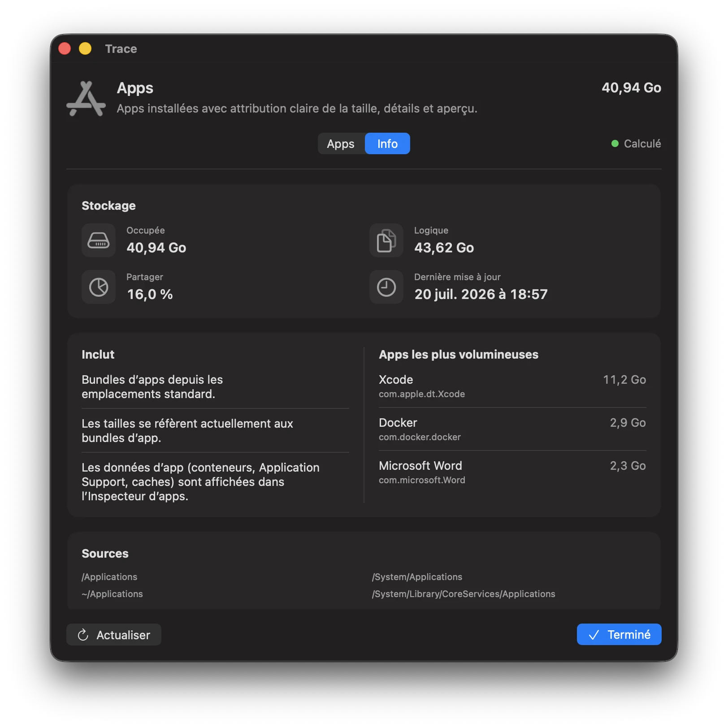Click the Inclut section heading
Screen dimensions: 728x728
pyautogui.click(x=98, y=355)
